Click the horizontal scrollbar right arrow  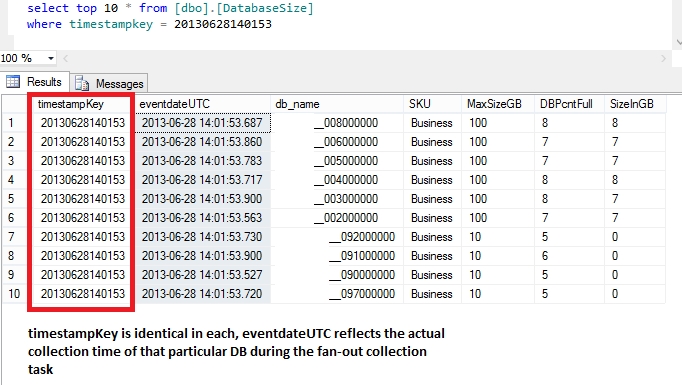(x=664, y=58)
